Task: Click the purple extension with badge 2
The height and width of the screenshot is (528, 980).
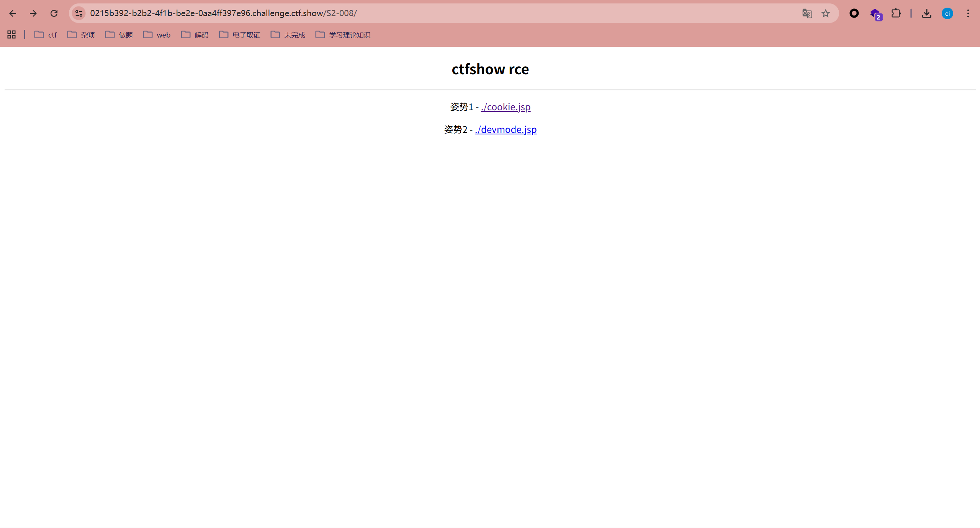Action: click(875, 14)
